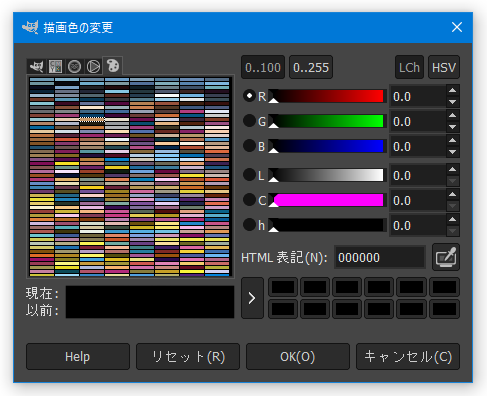Select the first color history swatch in bottom row

(x=283, y=309)
